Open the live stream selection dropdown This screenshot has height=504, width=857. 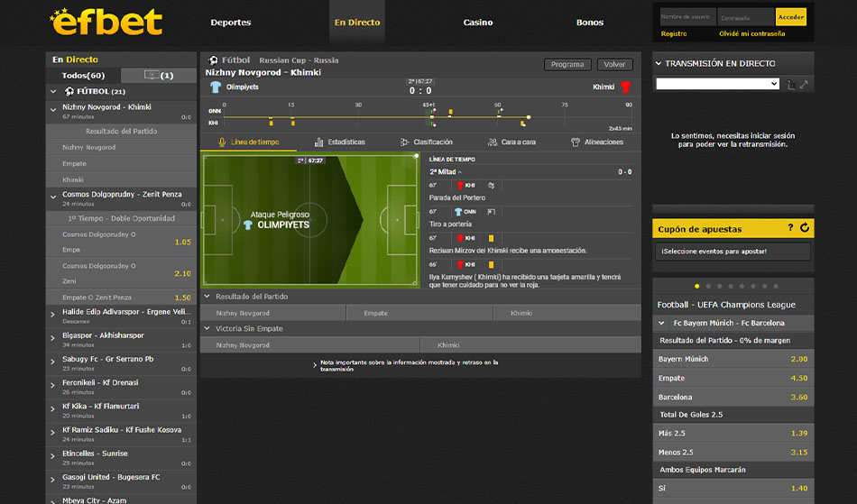(718, 84)
